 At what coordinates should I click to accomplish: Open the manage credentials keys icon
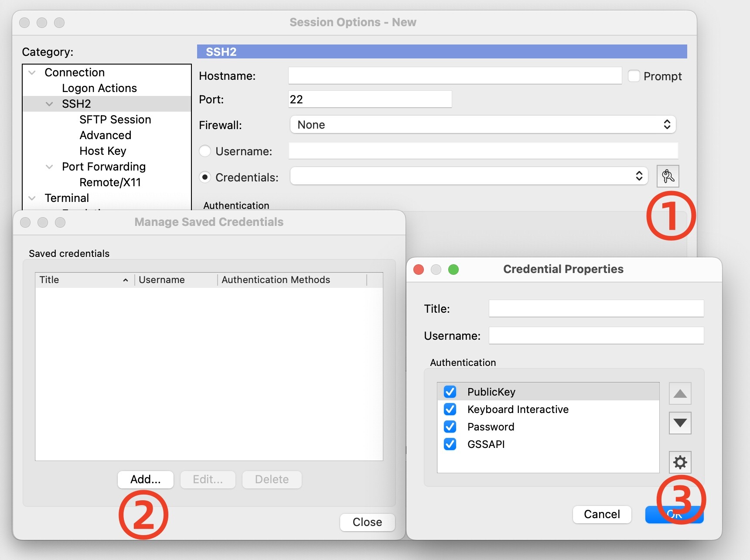[668, 176]
